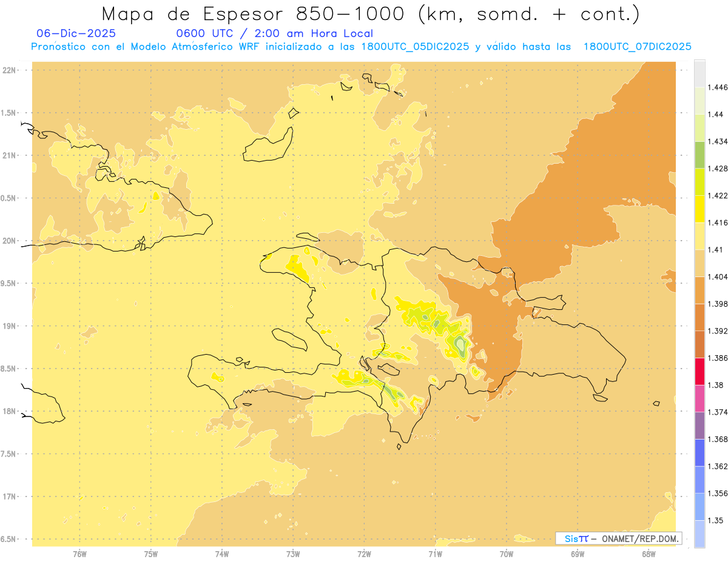
Task: Pick the pink colorbar segment between 1.374 and 1.38
Action: 699,398
